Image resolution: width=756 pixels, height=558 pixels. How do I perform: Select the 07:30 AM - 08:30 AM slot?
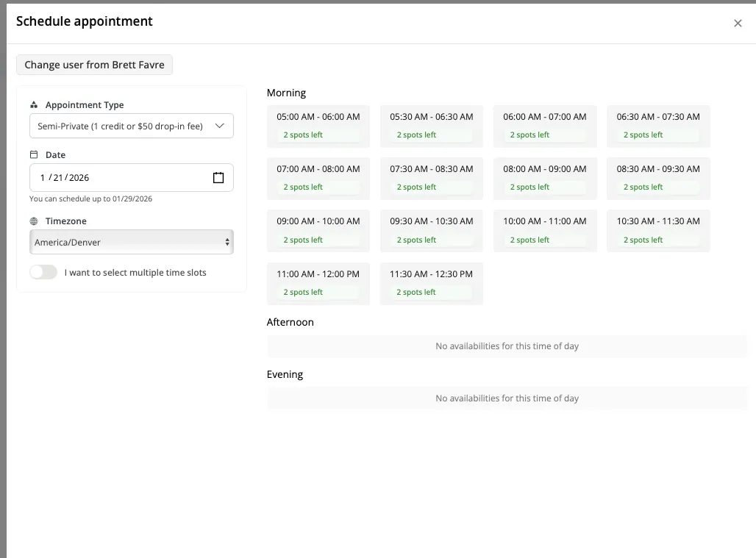point(432,179)
